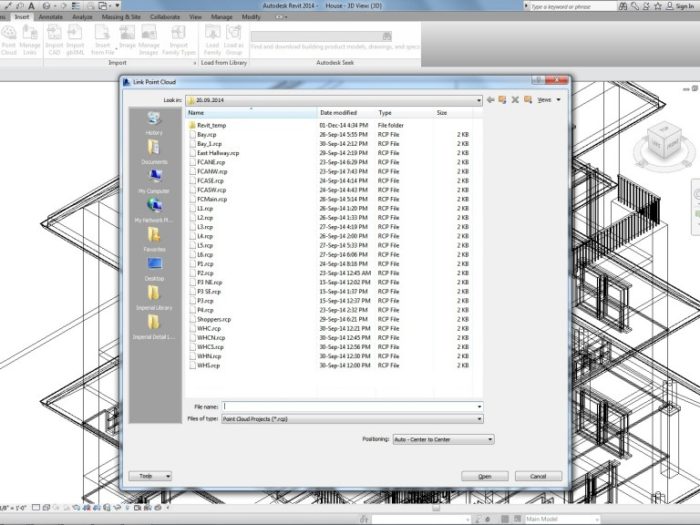Screen dimensions: 700x525
Task: Open Desktop in dialog places bar
Action: coord(154,269)
